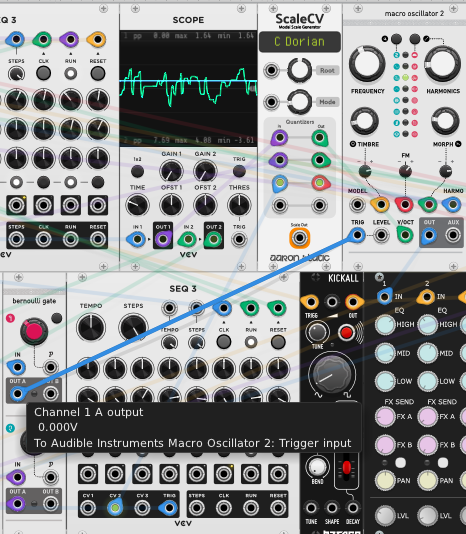This screenshot has width=466, height=534.
Task: Click the orange Scale Out jack on ScaleCV
Action: [299, 238]
